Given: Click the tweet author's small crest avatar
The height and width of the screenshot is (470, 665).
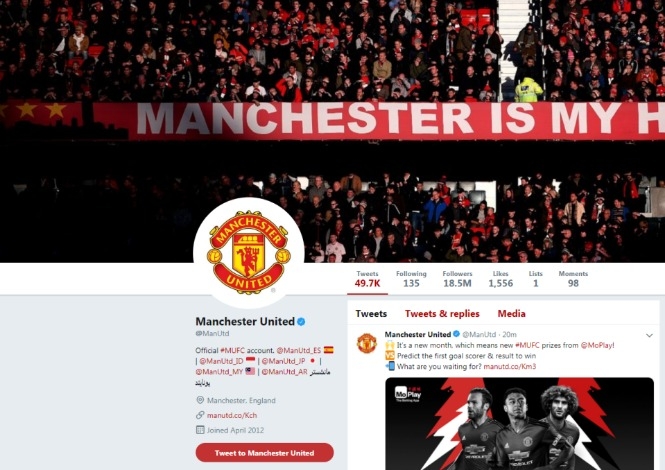Looking at the screenshot, I should pos(367,343).
